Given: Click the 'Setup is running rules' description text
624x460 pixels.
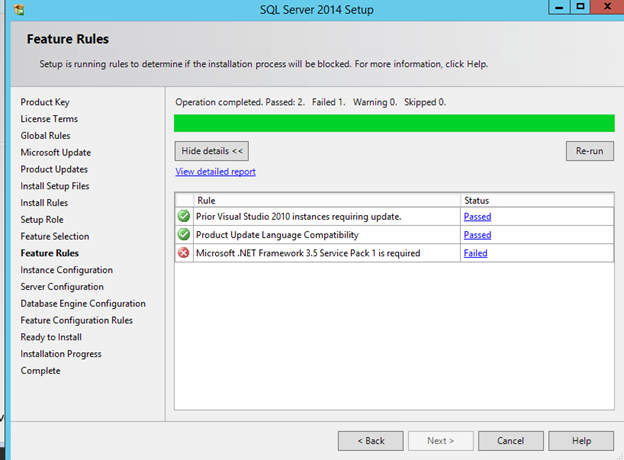Looking at the screenshot, I should click(x=263, y=64).
